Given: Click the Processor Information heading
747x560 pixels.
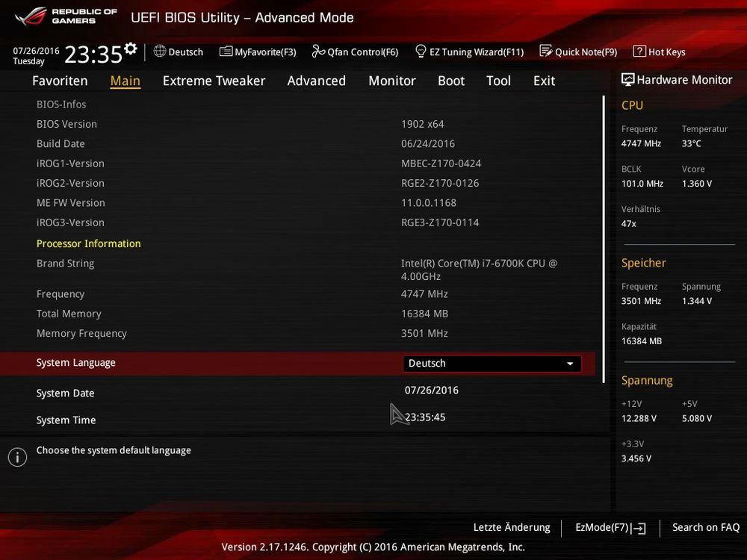Looking at the screenshot, I should click(89, 244).
